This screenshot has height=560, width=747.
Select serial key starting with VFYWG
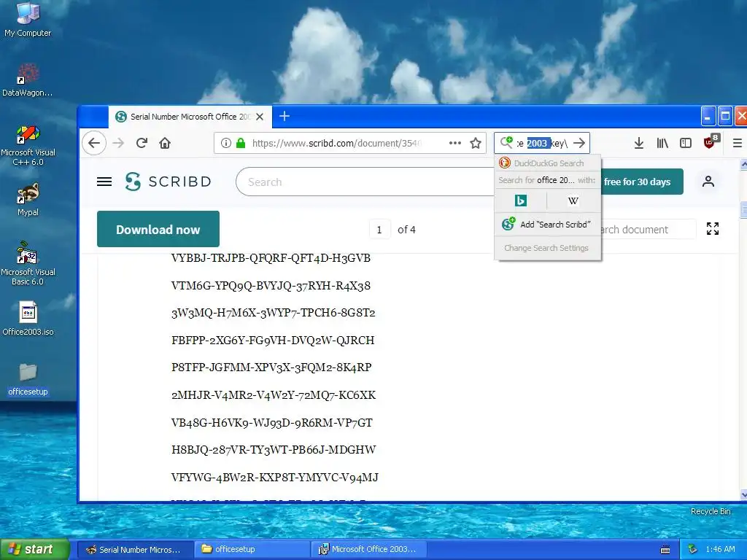click(274, 478)
